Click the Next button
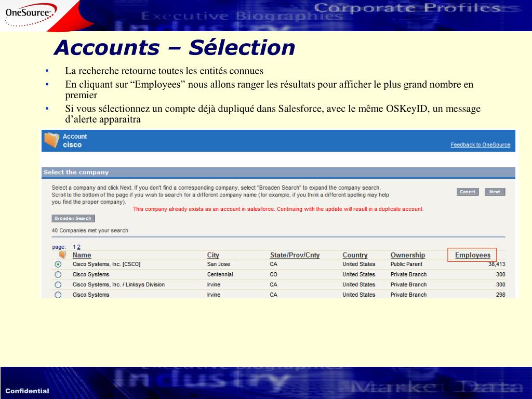 pos(495,192)
